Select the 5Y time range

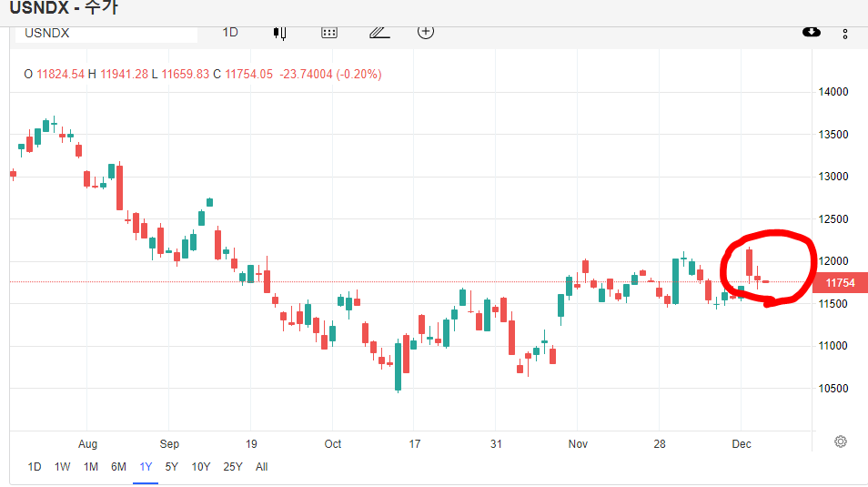click(172, 466)
